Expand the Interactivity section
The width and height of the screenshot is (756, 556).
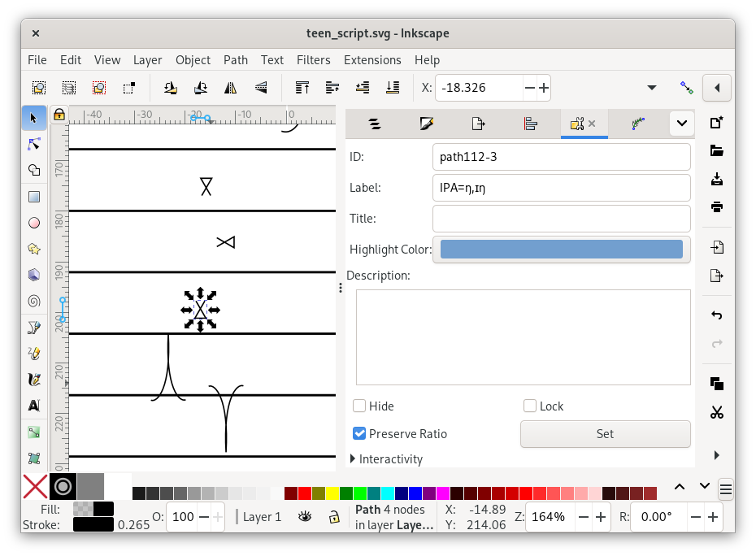point(387,458)
